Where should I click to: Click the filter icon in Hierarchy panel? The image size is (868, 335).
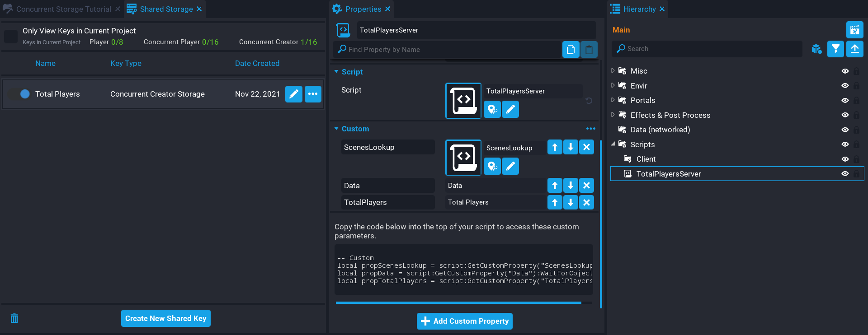pos(835,49)
